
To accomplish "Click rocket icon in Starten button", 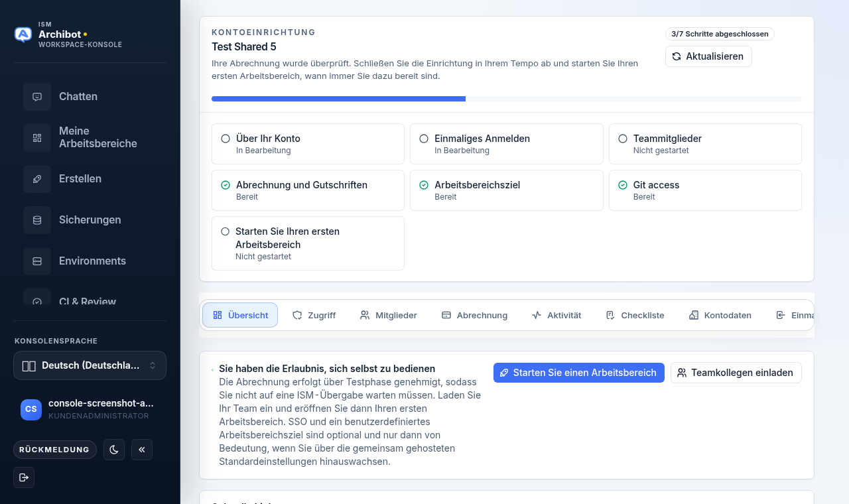I will [x=504, y=373].
